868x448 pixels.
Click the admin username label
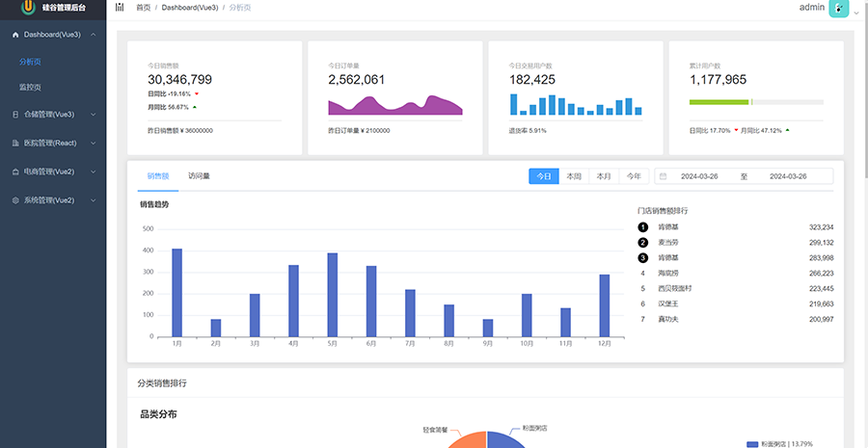(812, 8)
